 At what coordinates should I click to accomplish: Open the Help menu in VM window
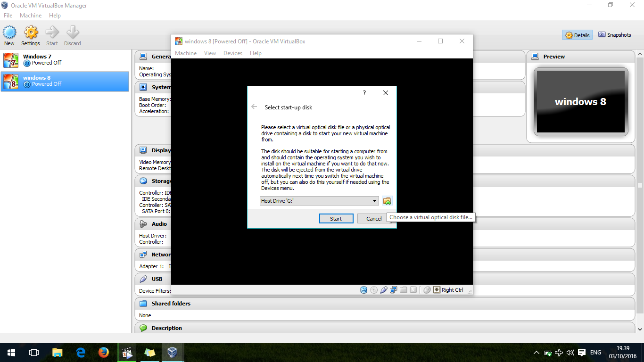click(256, 53)
